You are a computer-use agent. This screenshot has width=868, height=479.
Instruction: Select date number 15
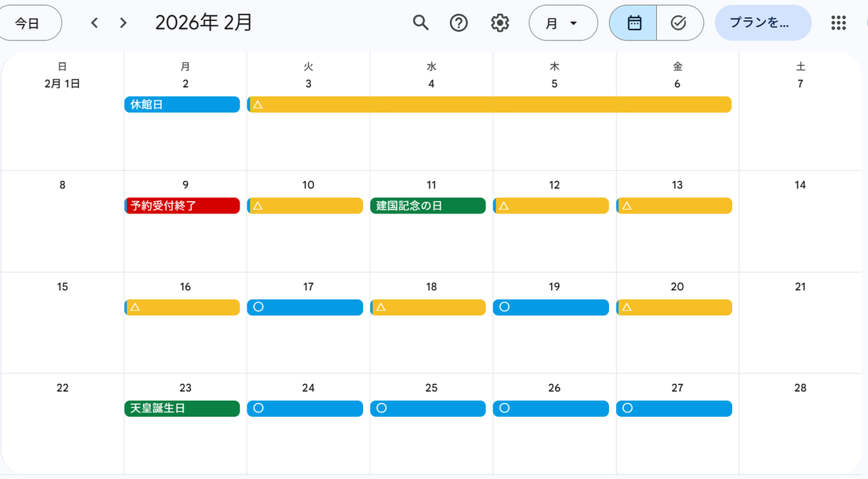62,287
